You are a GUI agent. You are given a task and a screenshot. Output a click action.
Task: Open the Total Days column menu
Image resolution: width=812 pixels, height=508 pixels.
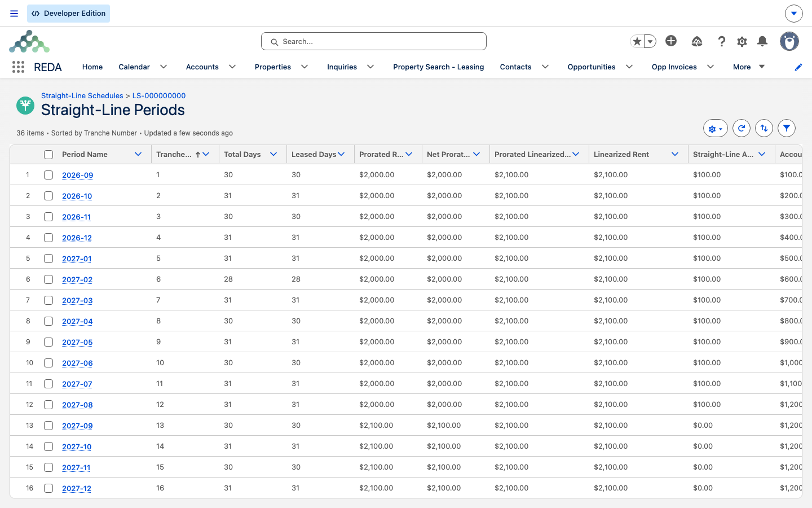pos(273,154)
